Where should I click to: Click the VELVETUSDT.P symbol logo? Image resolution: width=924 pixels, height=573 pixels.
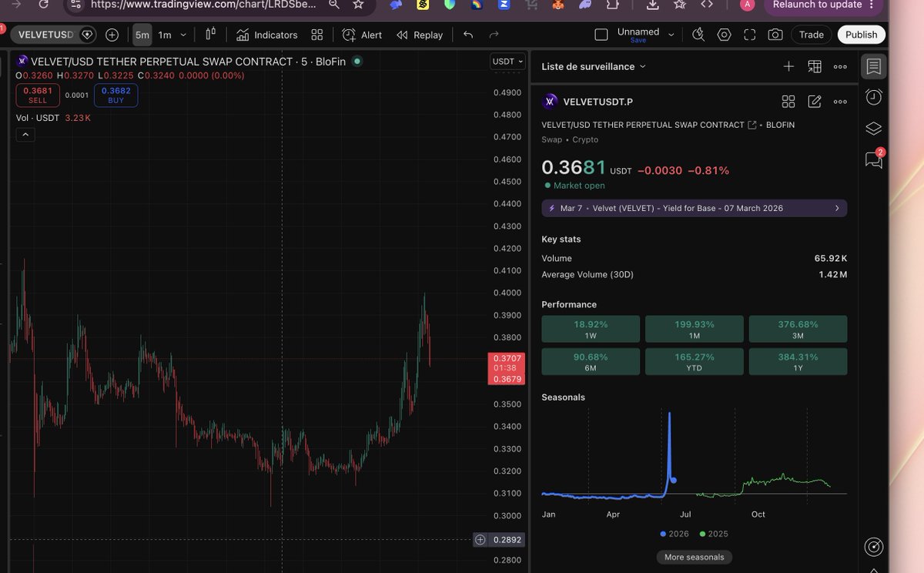click(x=550, y=102)
